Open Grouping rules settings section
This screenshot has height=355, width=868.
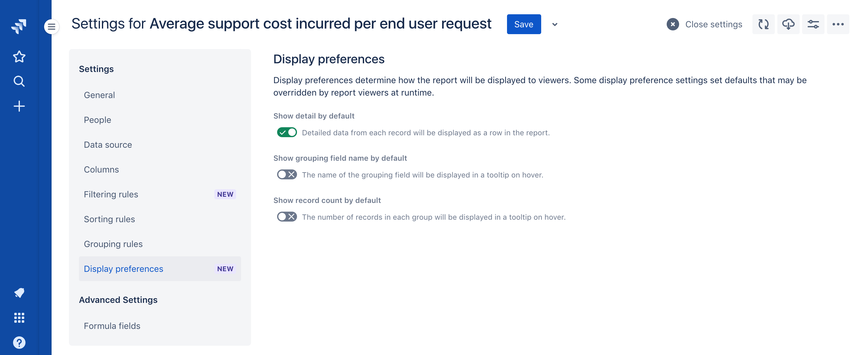(160, 244)
